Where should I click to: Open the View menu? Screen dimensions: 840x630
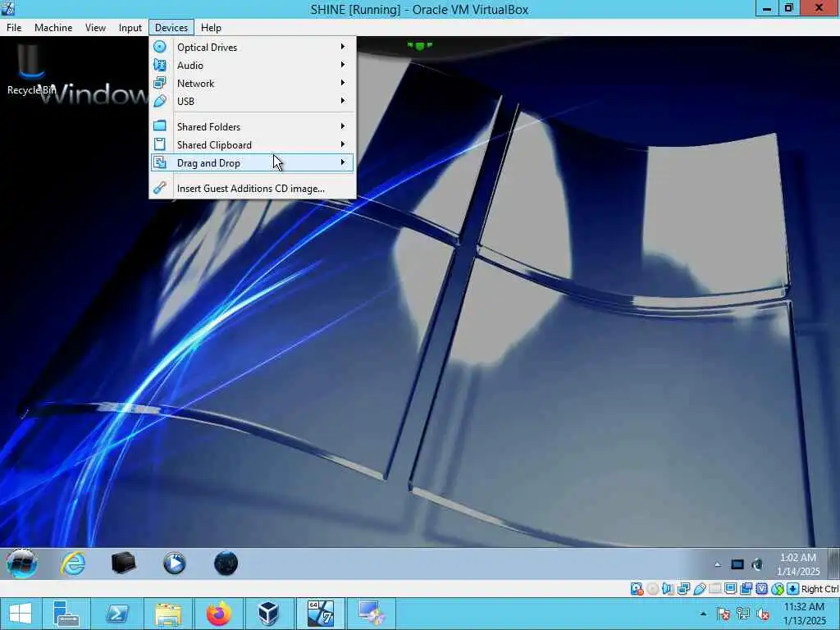point(95,27)
